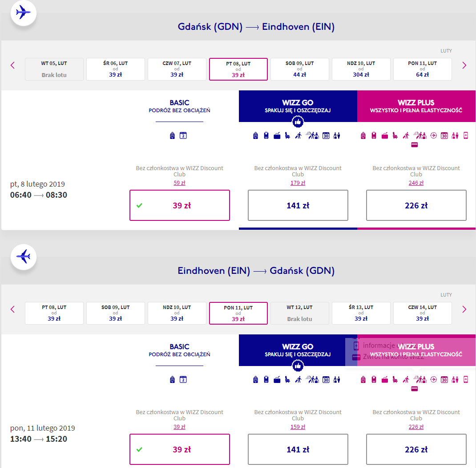
Task: Open the 39 zł non-member link under return BASIC
Action: pos(179,427)
